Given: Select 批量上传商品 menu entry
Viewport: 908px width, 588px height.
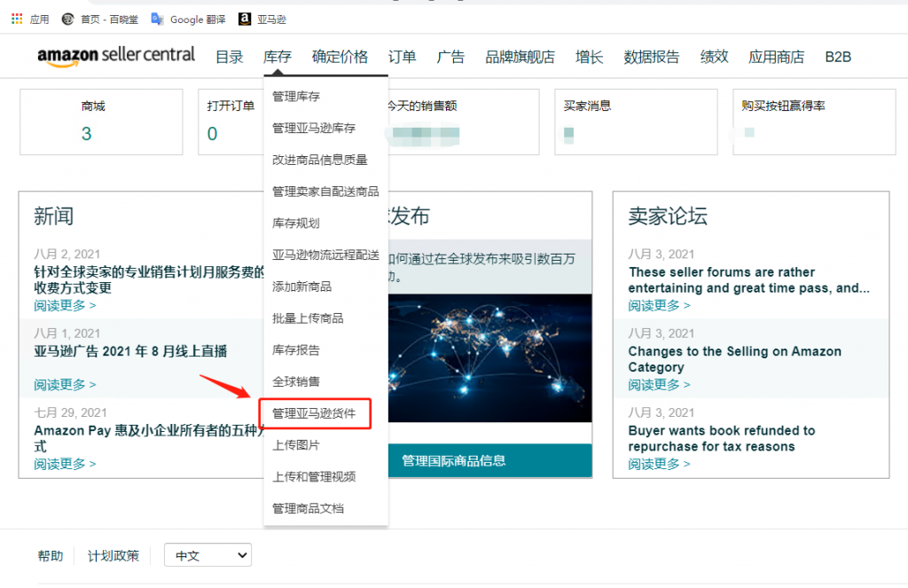Looking at the screenshot, I should tap(308, 318).
